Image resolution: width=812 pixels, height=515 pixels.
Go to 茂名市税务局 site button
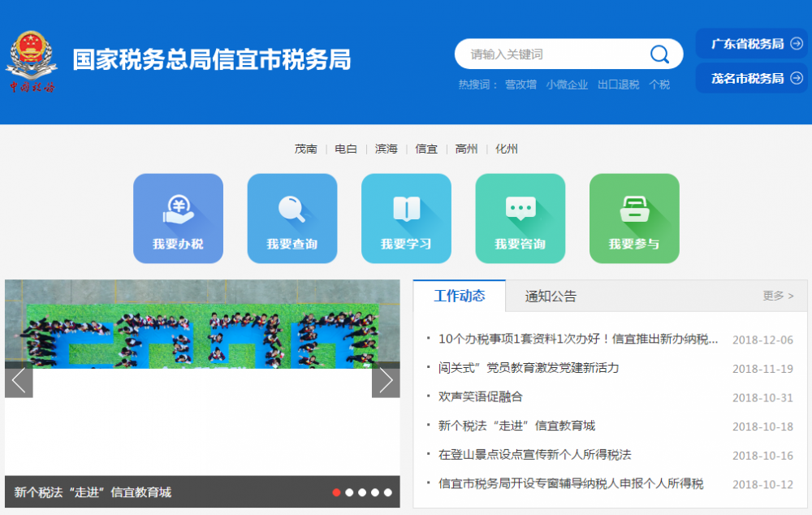[x=752, y=78]
